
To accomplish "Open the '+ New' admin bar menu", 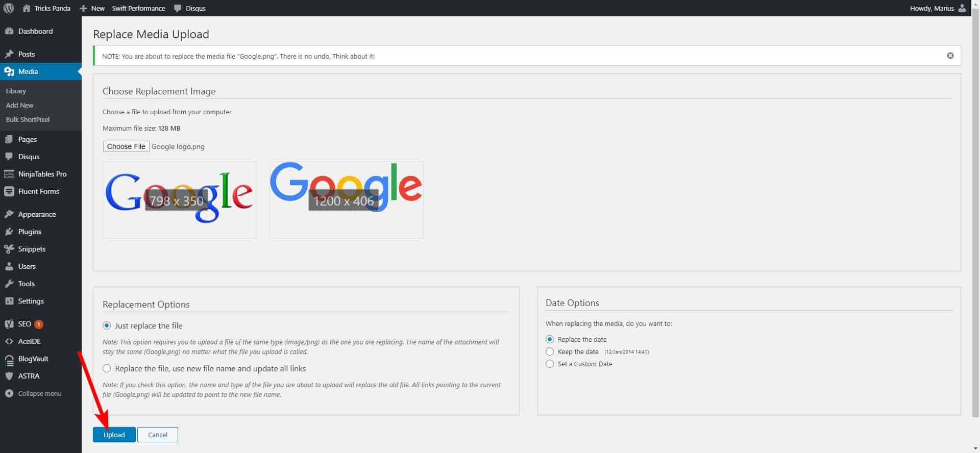I will pos(92,8).
